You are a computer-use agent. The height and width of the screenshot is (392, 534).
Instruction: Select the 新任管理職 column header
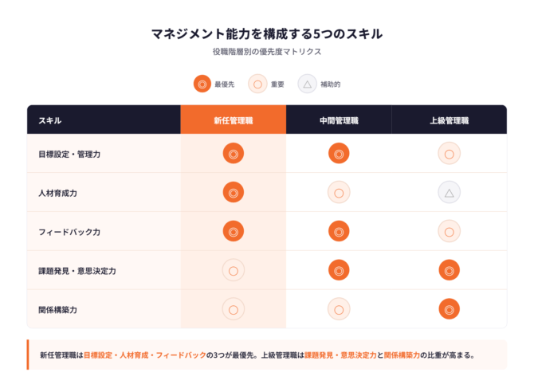[x=233, y=120]
